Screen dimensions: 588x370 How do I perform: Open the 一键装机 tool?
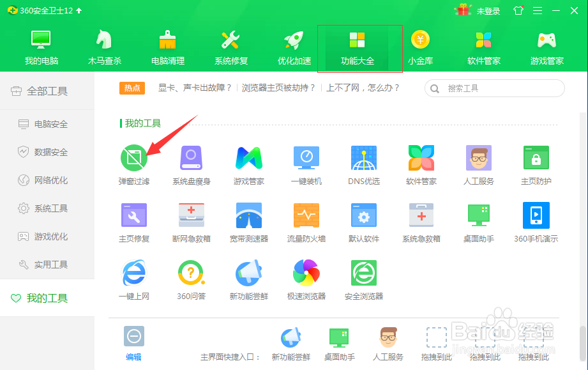point(306,164)
